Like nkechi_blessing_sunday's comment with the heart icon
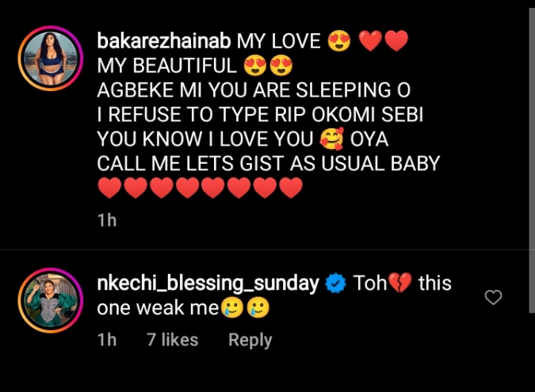The height and width of the screenshot is (392, 535). (493, 298)
